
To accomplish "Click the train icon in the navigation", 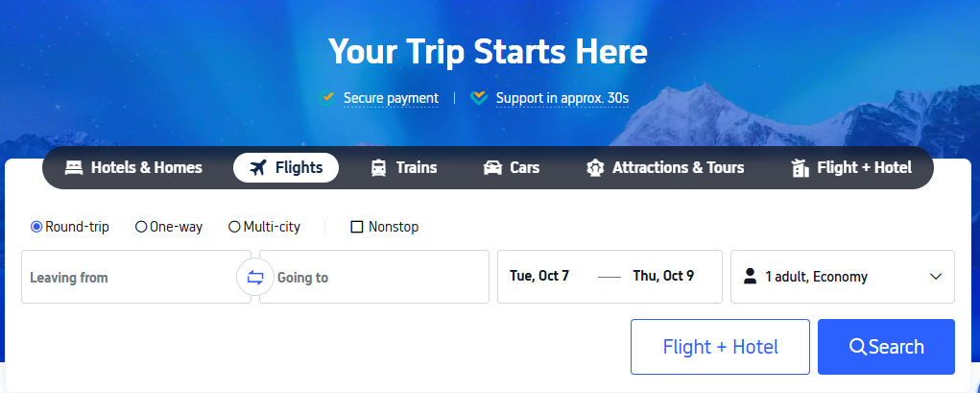I will click(x=378, y=168).
